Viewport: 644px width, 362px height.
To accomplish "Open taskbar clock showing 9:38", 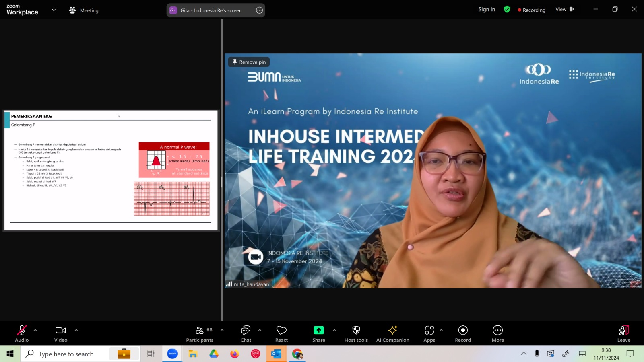I will tap(606, 354).
